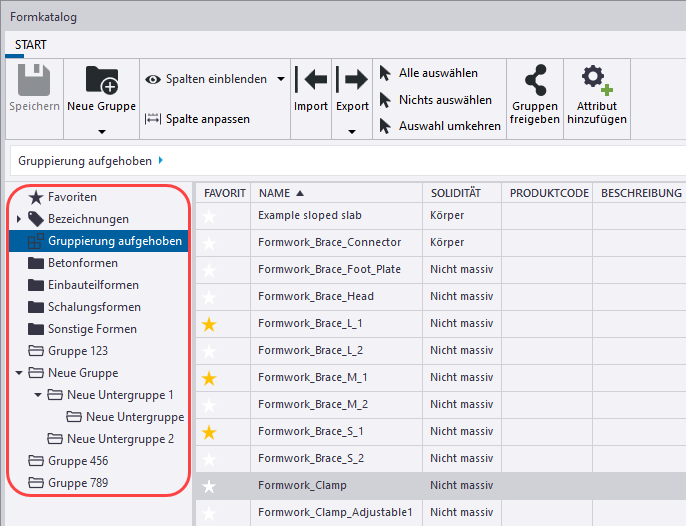Unfavorite Formwork_Brace_L_1 via its star
The width and height of the screenshot is (686, 526).
point(209,324)
